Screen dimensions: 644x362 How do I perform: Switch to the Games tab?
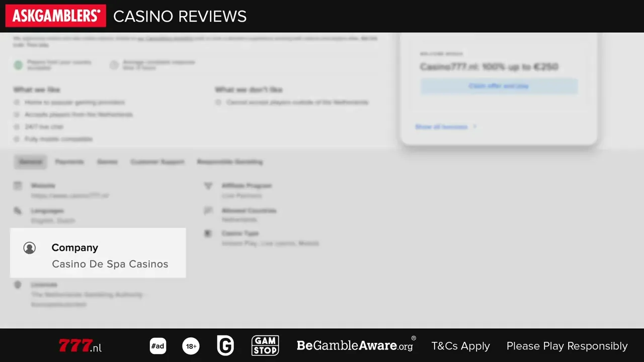(x=107, y=162)
